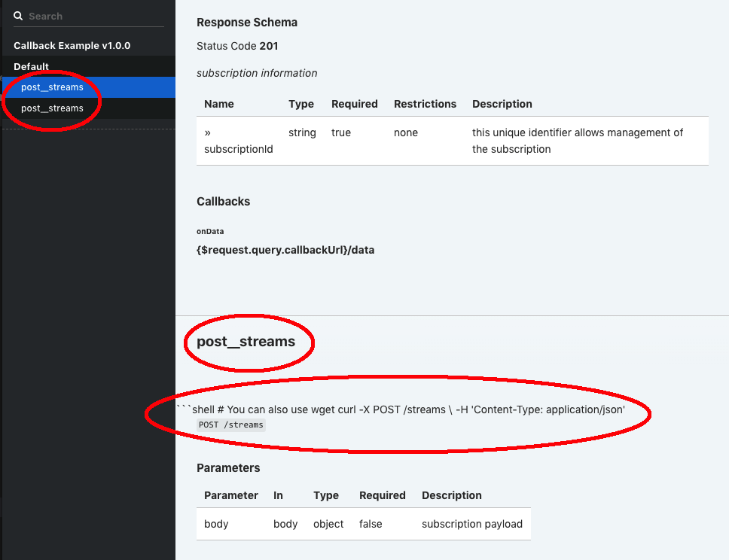729x560 pixels.
Task: Click the object type cell
Action: pyautogui.click(x=328, y=524)
